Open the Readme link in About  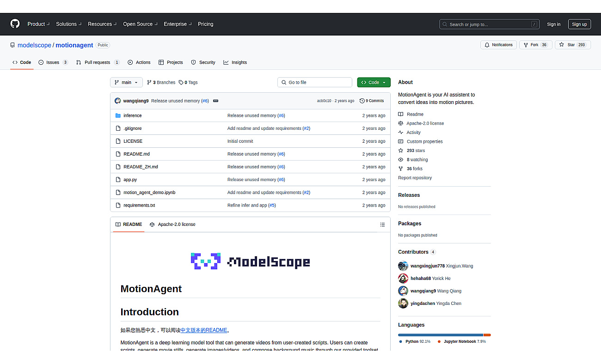[411, 114]
